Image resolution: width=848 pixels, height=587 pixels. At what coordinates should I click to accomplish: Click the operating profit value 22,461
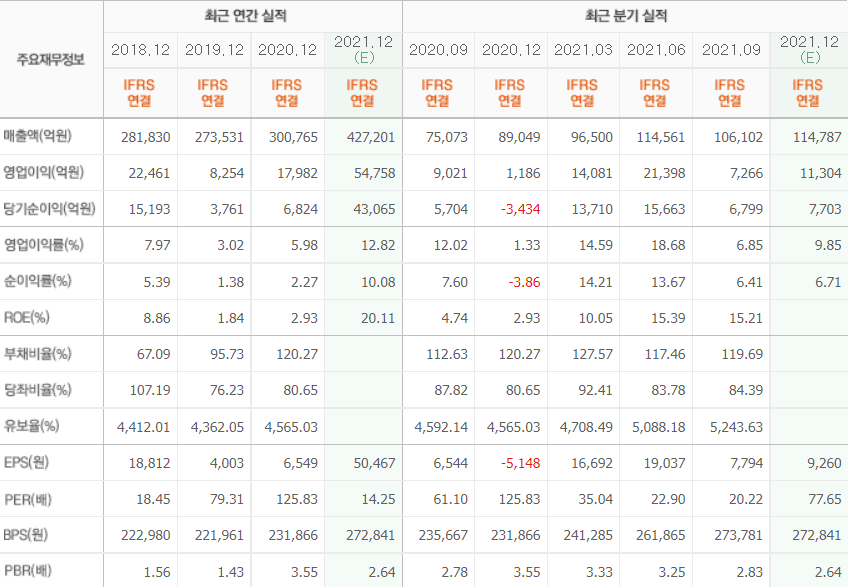pyautogui.click(x=149, y=174)
